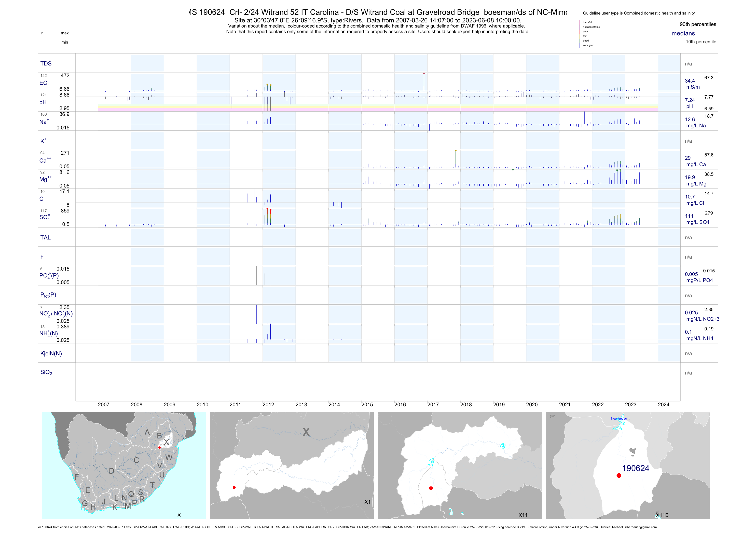Select the TDS row label
The image size is (756, 535).
tap(46, 64)
